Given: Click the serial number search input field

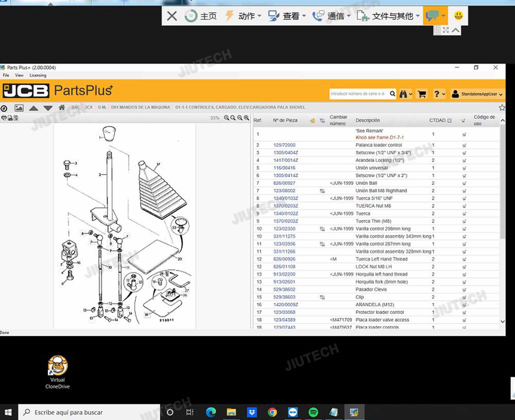Looking at the screenshot, I should click(x=358, y=94).
